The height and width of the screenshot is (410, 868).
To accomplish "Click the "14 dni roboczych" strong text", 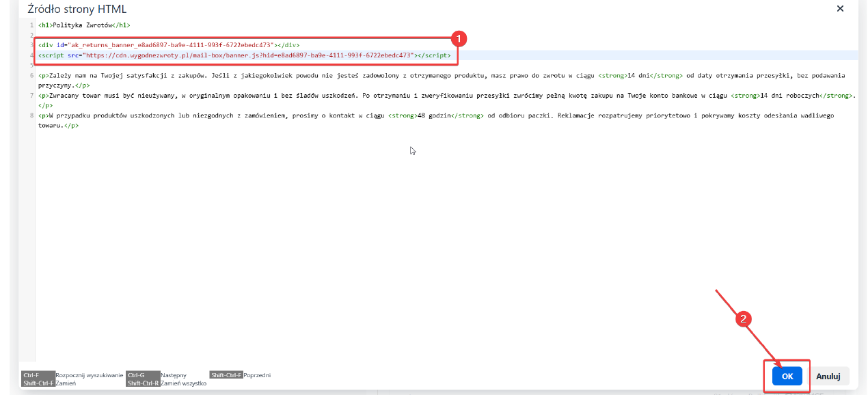I will 789,96.
